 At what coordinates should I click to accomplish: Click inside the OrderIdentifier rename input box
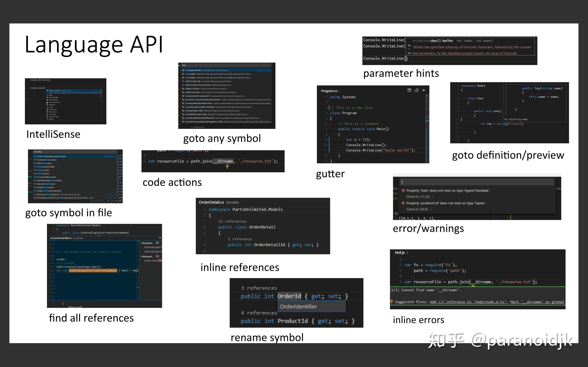click(312, 306)
